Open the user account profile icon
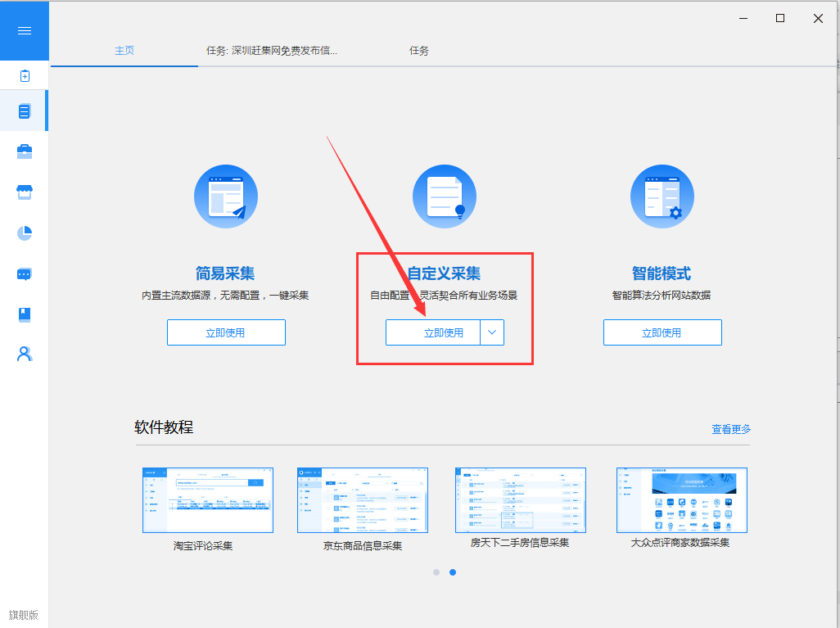 pos(25,354)
